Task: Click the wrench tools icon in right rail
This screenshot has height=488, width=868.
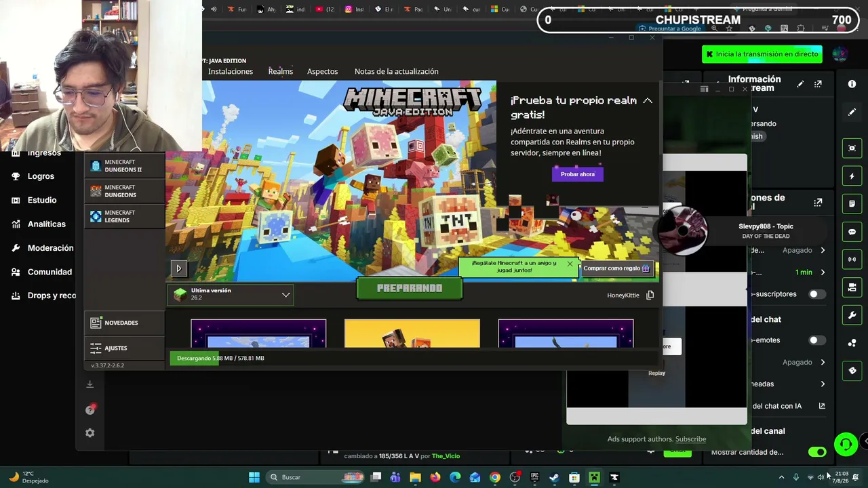Action: click(x=852, y=315)
